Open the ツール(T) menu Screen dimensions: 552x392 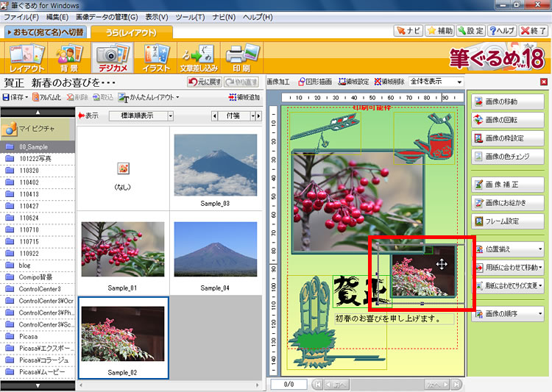click(x=190, y=17)
